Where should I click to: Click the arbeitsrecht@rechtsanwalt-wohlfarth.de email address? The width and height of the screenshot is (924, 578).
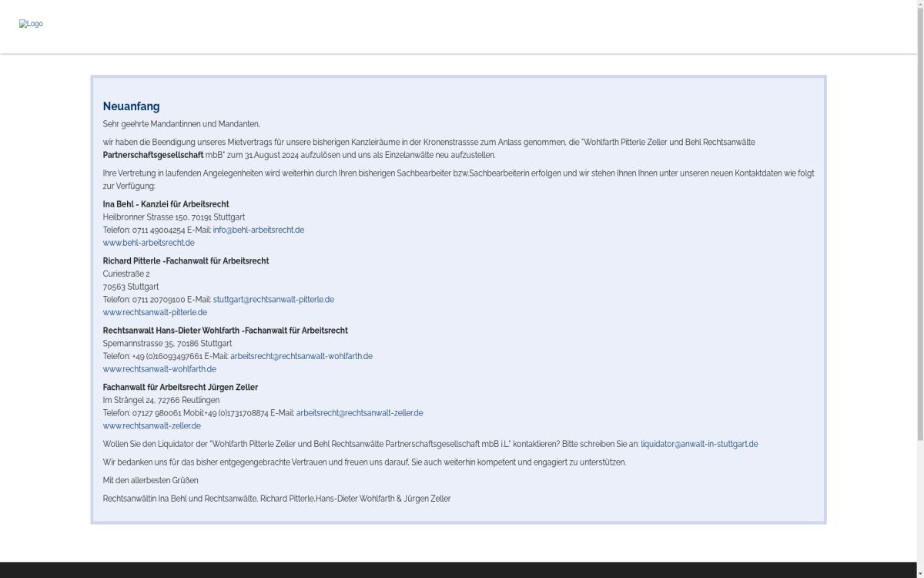[x=301, y=356]
